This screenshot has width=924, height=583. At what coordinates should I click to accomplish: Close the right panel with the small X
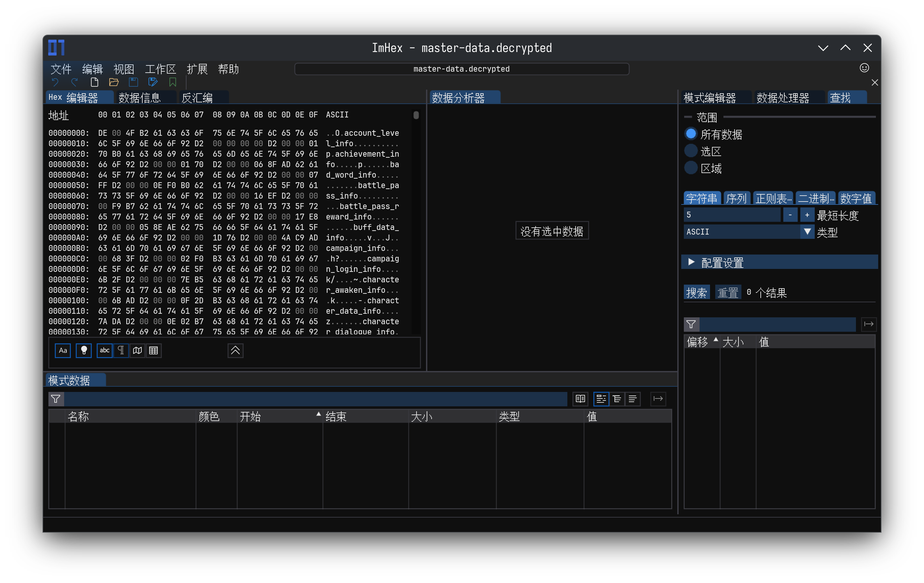click(875, 82)
